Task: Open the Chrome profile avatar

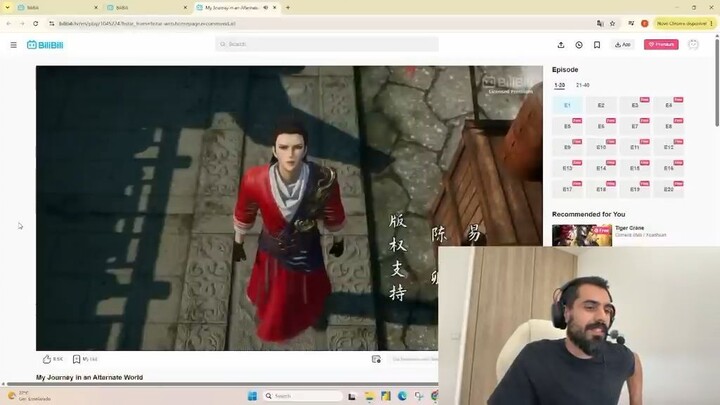Action: [645, 23]
